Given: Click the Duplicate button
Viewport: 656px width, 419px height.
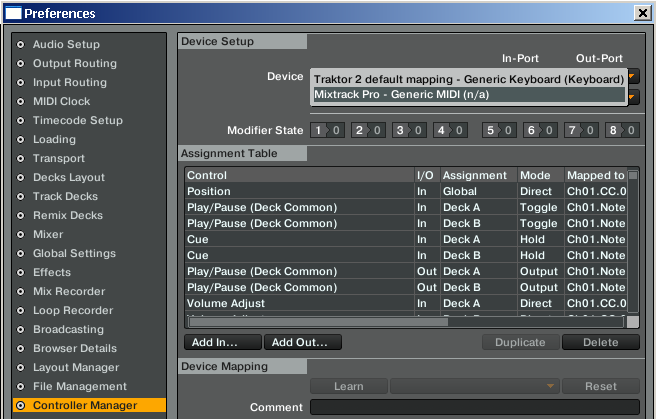Looking at the screenshot, I should 520,342.
